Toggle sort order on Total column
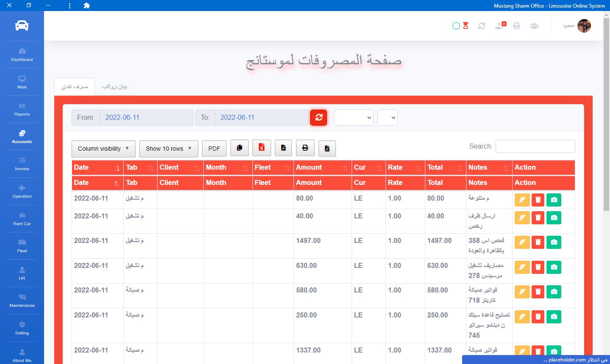The image size is (610, 364). click(444, 168)
